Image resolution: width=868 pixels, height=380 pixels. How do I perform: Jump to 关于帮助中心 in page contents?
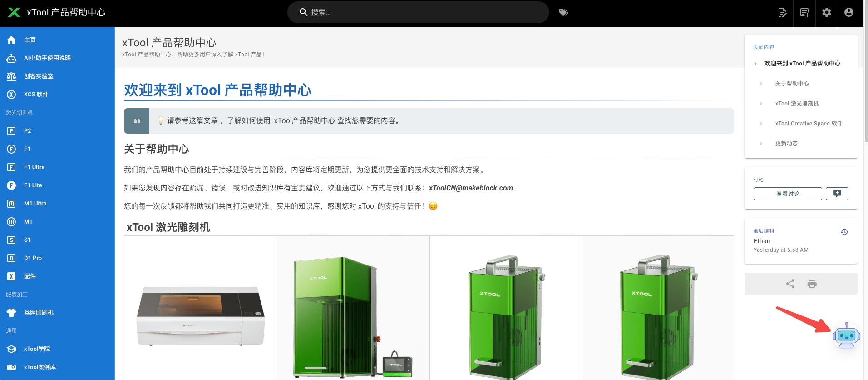pos(792,84)
